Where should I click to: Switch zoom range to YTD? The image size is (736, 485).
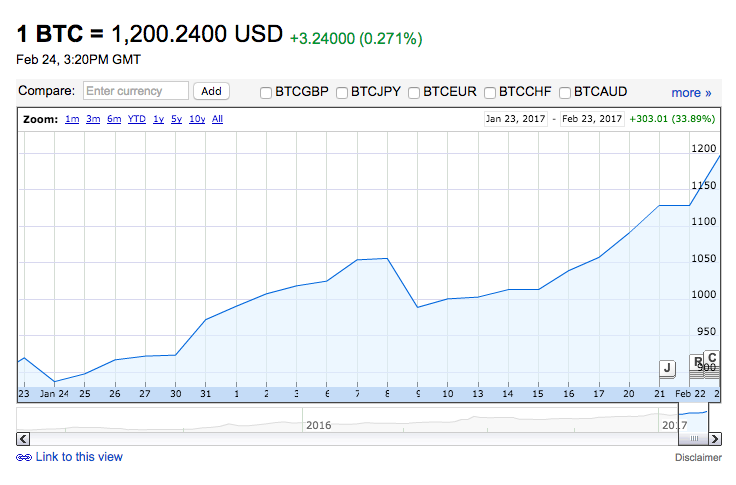(137, 119)
